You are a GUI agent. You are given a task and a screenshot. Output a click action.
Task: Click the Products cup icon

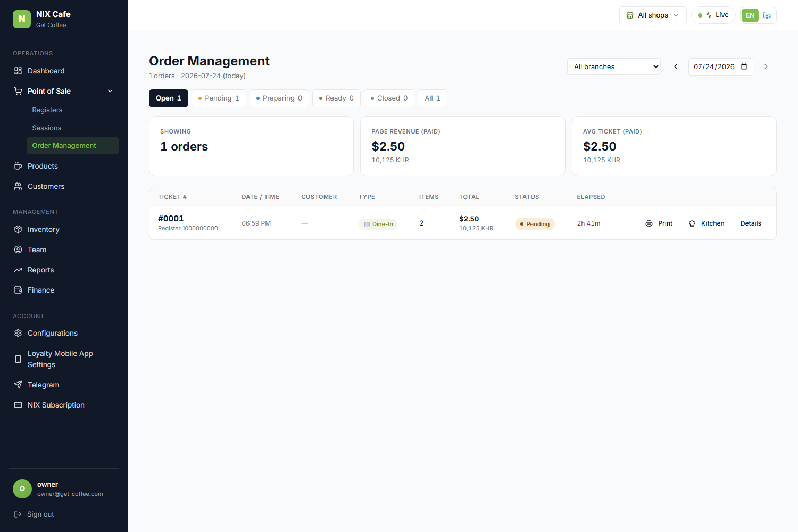click(x=18, y=166)
